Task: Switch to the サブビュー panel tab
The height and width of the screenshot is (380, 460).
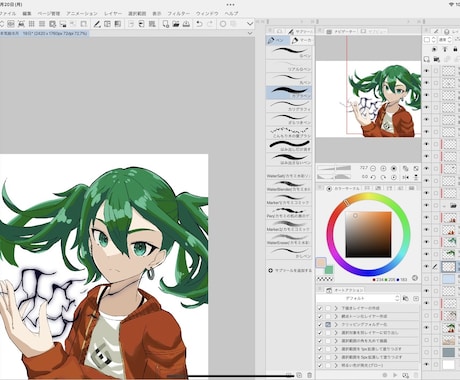Action: (x=374, y=31)
